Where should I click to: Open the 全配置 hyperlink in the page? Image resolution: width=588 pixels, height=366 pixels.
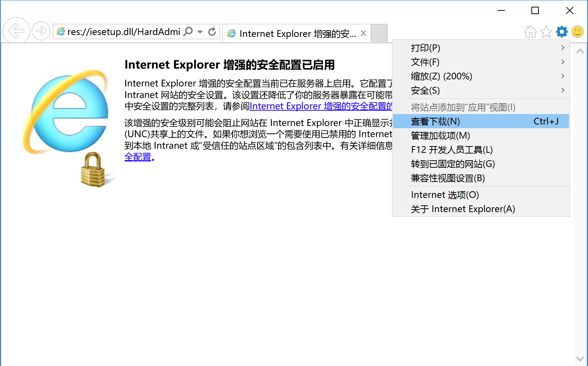click(x=137, y=157)
